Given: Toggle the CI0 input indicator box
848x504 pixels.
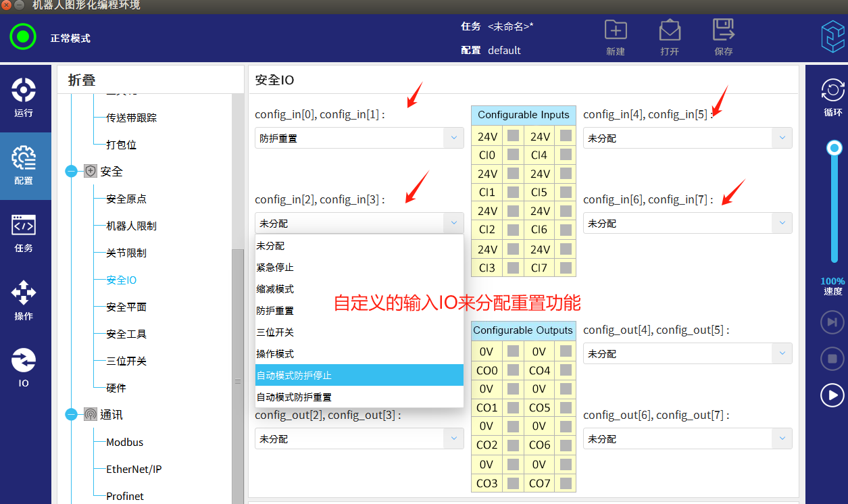Looking at the screenshot, I should point(514,155).
